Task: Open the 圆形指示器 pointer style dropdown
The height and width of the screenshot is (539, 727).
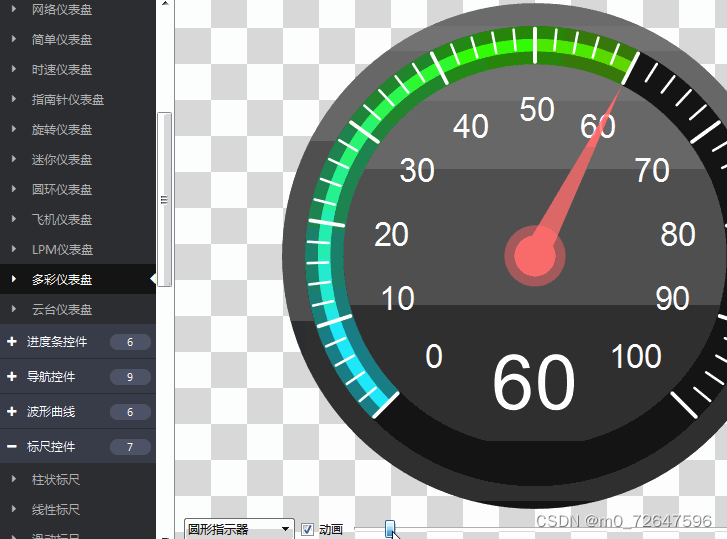Action: (239, 529)
